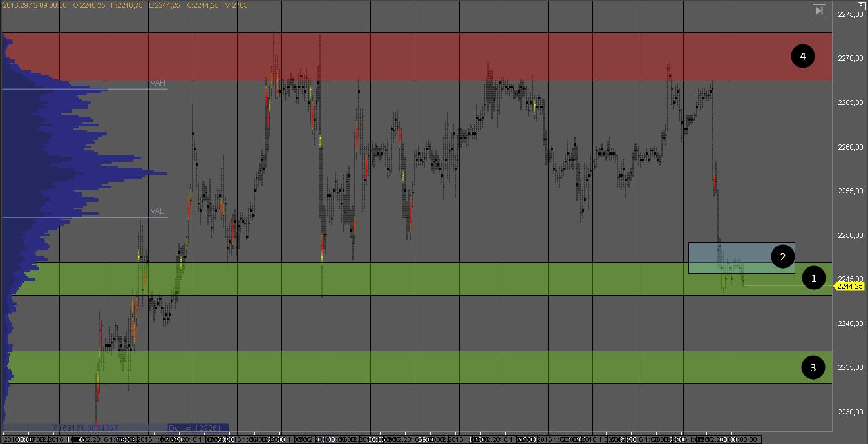
Task: Click the 2260,00 level on price scale
Action: pos(850,147)
